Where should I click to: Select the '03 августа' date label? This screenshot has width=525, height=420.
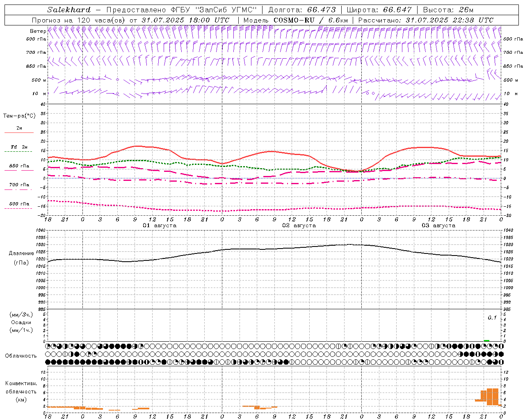click(x=438, y=226)
